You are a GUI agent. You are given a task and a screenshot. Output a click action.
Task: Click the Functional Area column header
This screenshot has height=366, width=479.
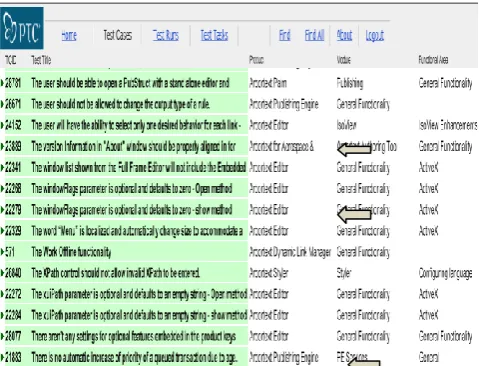[433, 60]
